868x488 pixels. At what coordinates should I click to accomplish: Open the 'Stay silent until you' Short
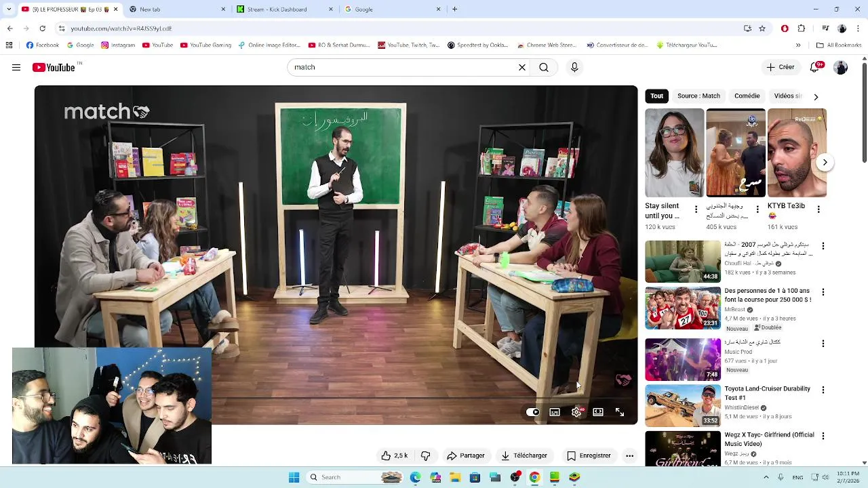tap(674, 153)
